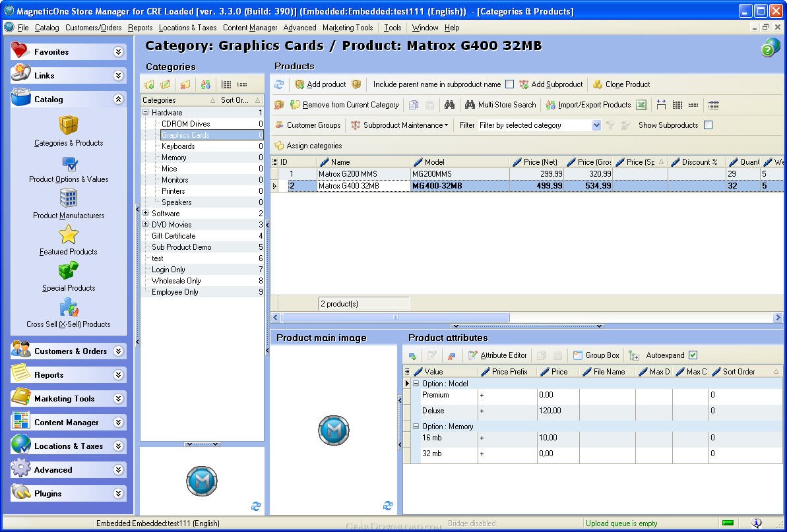Click the binoculars find product icon
Viewport: 787px width, 532px height.
pos(449,105)
